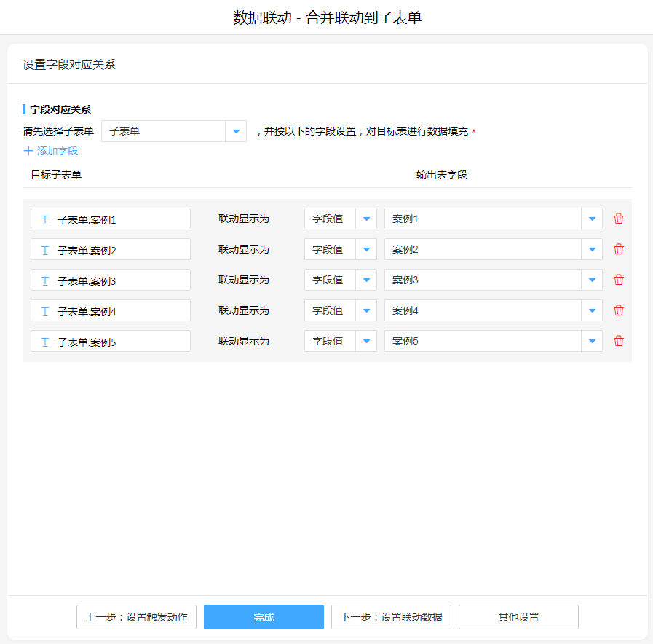The width and height of the screenshot is (653, 644).
Task: Click the 完成 button
Action: tap(264, 617)
